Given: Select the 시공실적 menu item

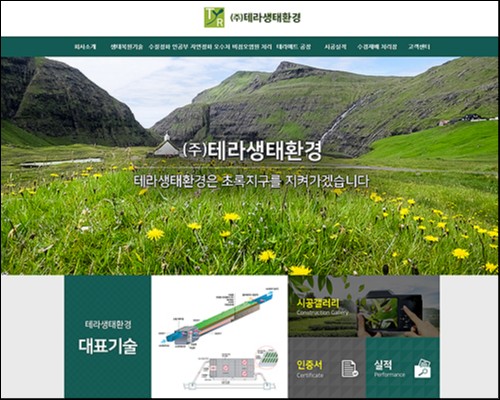Looking at the screenshot, I should pyautogui.click(x=335, y=47).
